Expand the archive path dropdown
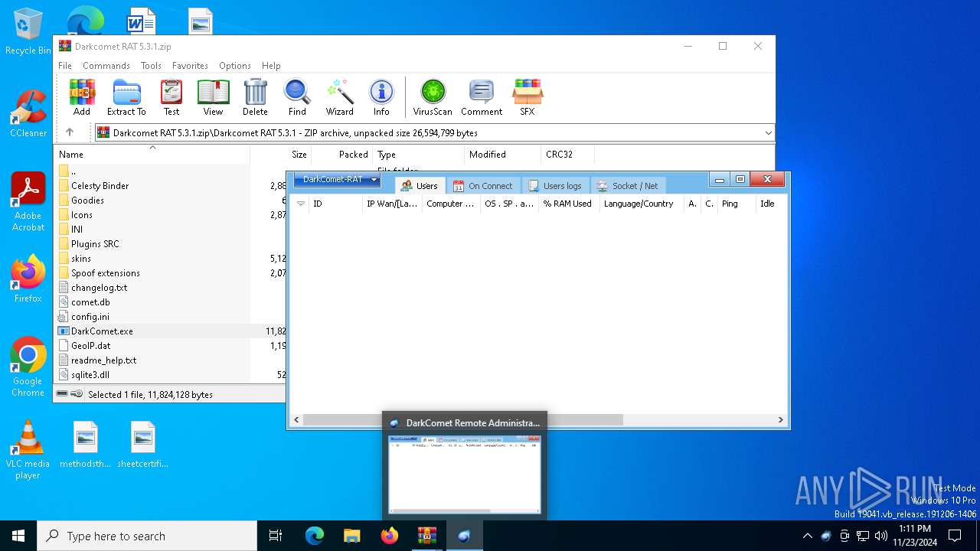The width and height of the screenshot is (980, 551). (768, 133)
